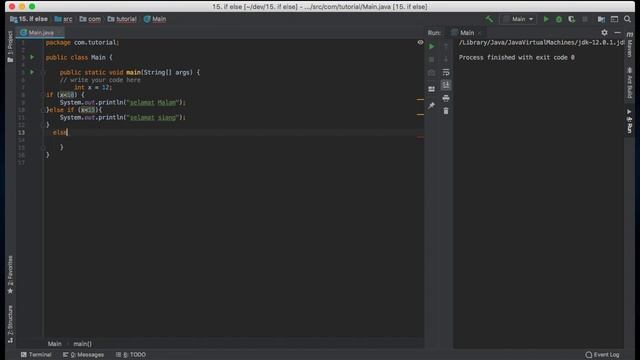
Task: Toggle the Run side tool window tab
Action: tap(629, 121)
